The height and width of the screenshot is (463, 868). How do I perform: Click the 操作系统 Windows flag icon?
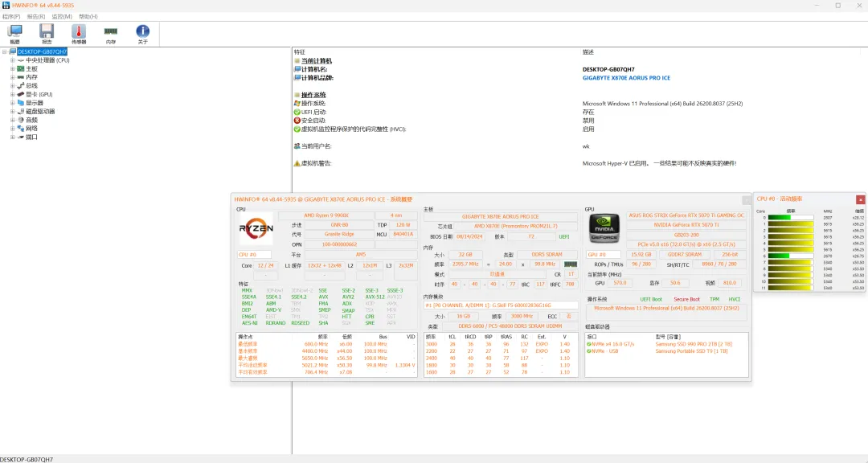297,104
